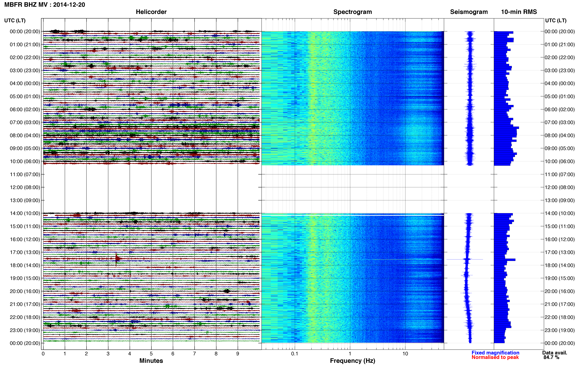Click minute tick label '5' on helicorder axis
The image size is (588, 368).
pos(151,354)
